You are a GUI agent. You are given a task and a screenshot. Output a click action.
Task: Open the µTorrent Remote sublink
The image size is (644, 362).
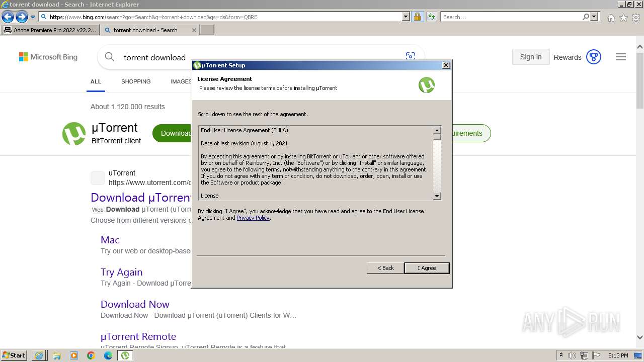(x=138, y=336)
